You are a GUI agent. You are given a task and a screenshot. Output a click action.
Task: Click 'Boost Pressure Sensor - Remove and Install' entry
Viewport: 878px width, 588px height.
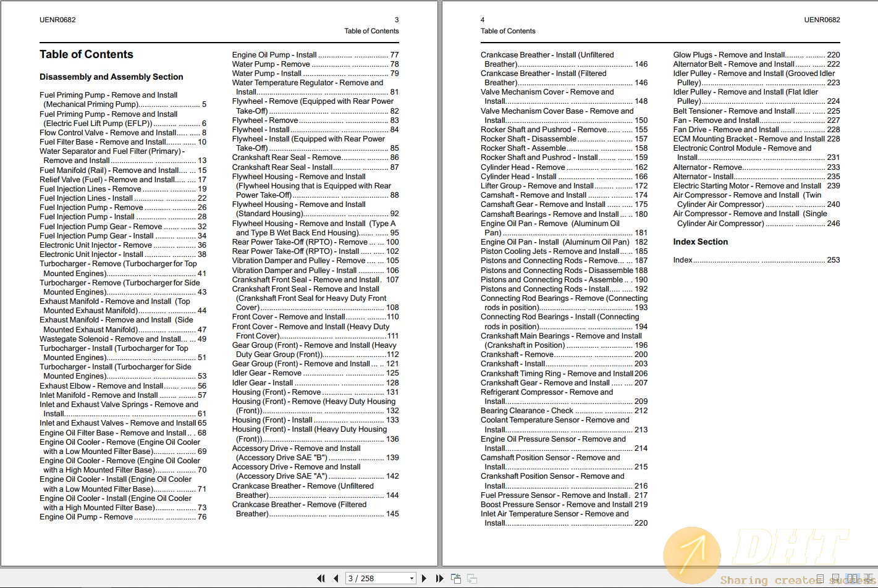[x=564, y=504]
